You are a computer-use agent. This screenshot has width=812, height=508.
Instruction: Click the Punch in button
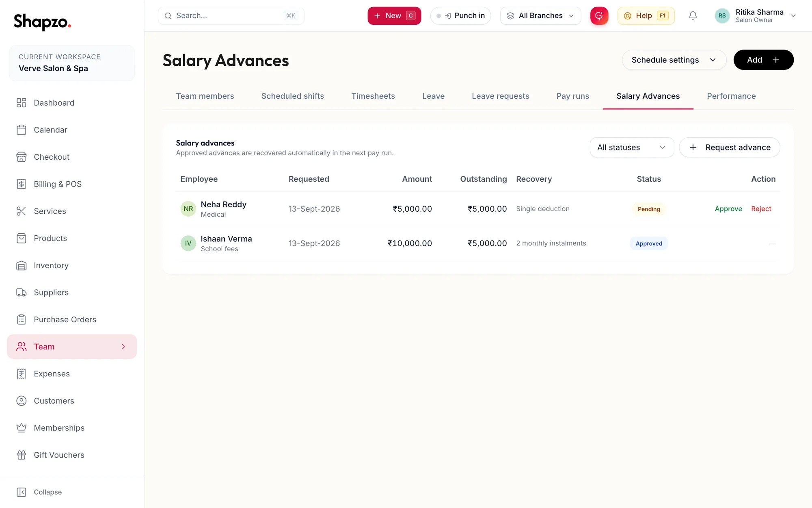click(460, 16)
